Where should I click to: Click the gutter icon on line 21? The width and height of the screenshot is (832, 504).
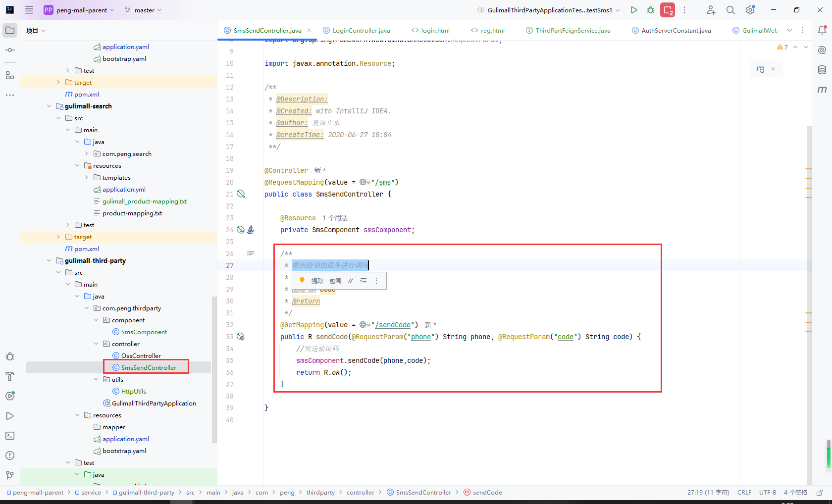241,194
